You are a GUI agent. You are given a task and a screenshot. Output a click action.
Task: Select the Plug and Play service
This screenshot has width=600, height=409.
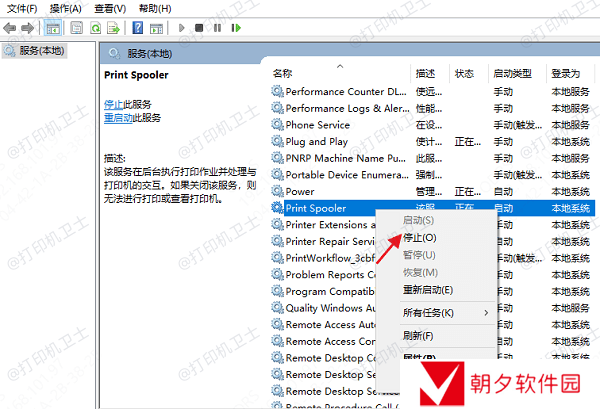pos(432,142)
